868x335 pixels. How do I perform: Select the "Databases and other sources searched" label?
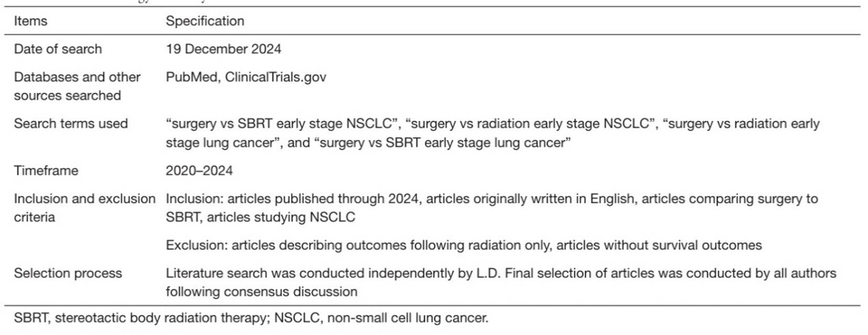(77, 86)
